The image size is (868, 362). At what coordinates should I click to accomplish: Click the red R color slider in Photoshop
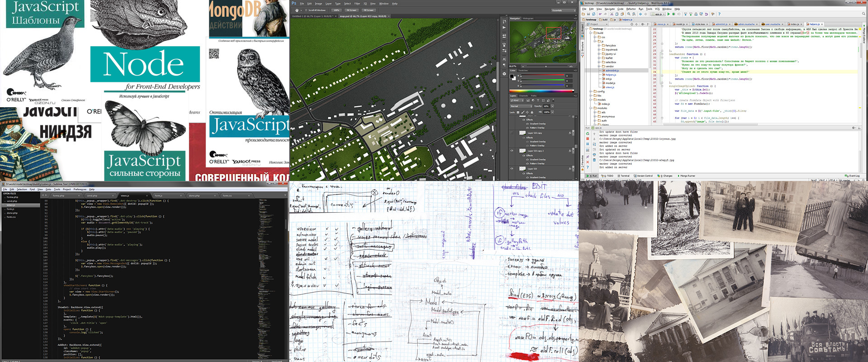click(x=542, y=75)
